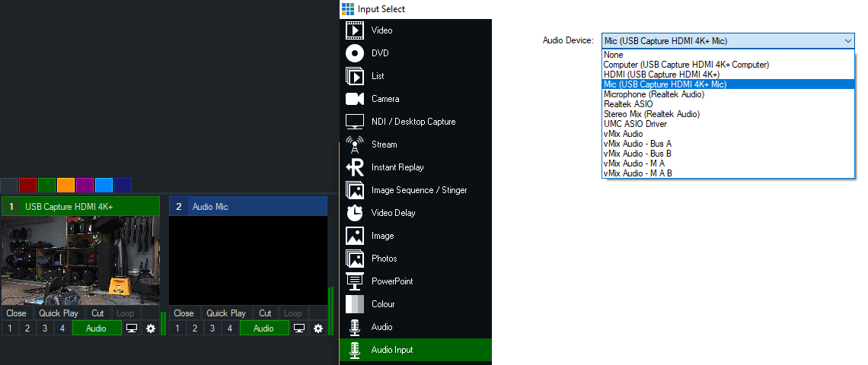Toggle Audio on USB Capture HDMI 4K+ input
Image resolution: width=868 pixels, height=365 pixels.
(x=97, y=328)
